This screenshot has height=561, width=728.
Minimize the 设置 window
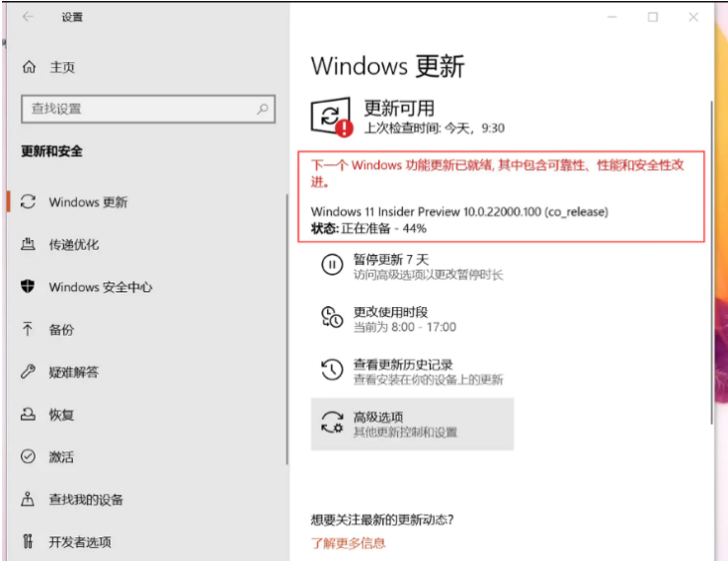pos(611,17)
